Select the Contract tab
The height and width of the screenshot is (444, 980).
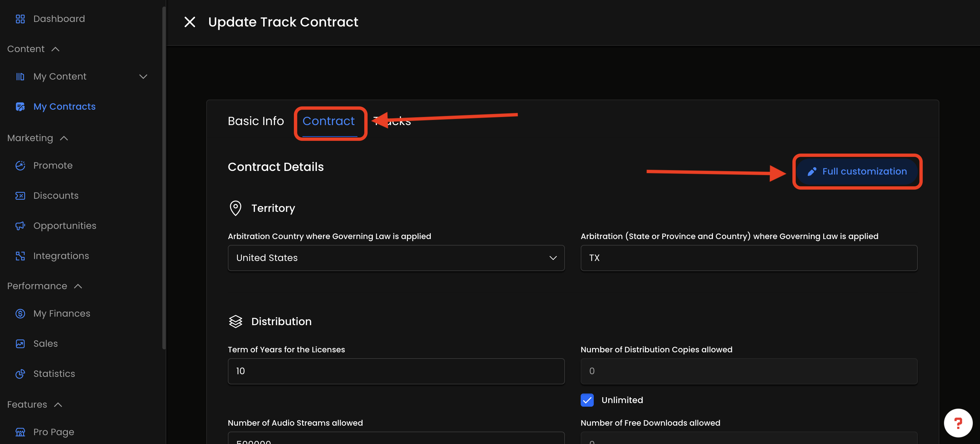(x=328, y=121)
